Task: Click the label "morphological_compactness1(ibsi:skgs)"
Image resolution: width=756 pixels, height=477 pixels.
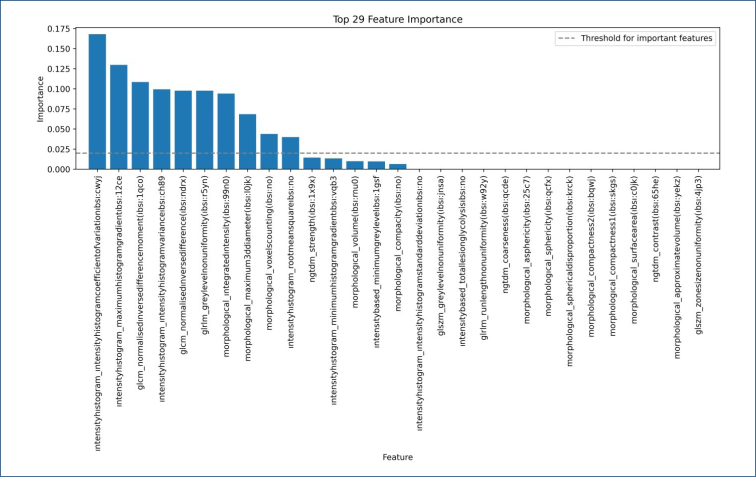Action: [x=612, y=256]
